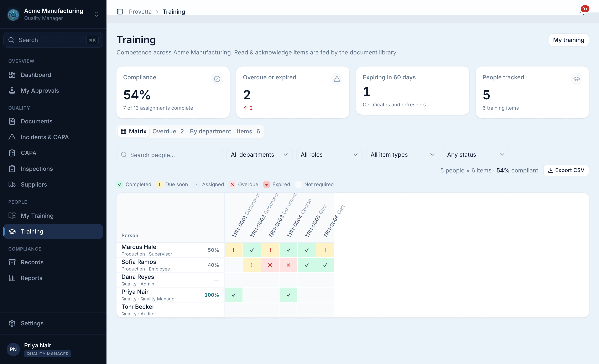
Task: Switch to the By department tab
Action: [x=210, y=131]
